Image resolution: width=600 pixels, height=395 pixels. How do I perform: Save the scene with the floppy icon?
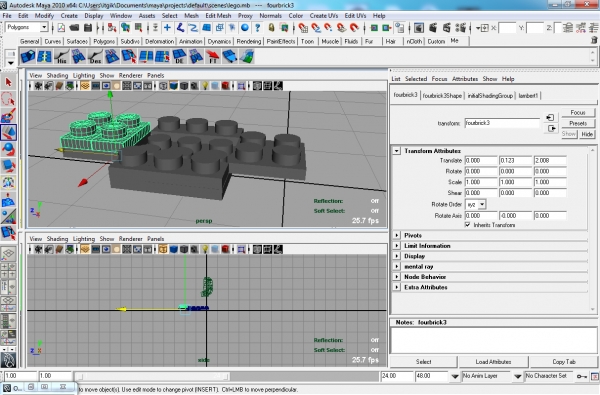pos(88,28)
